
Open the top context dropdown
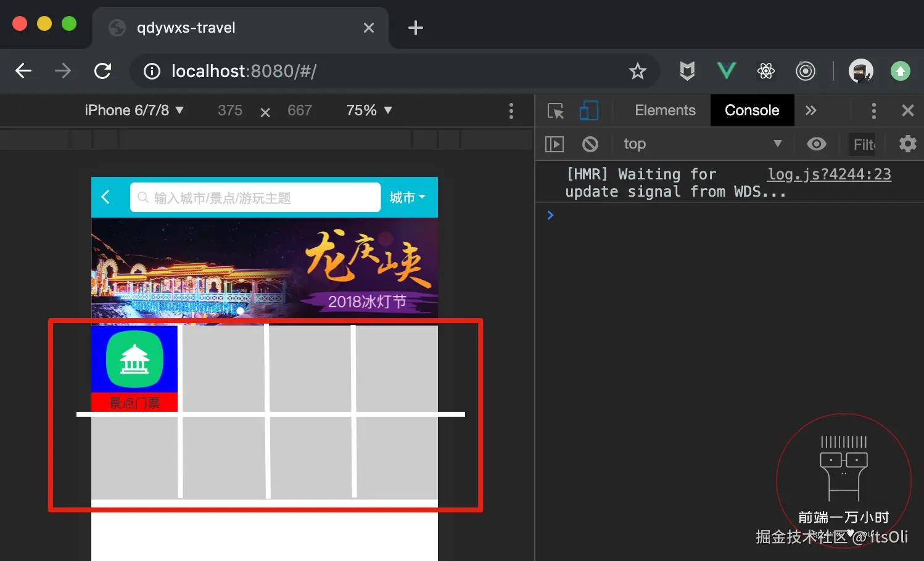click(702, 144)
